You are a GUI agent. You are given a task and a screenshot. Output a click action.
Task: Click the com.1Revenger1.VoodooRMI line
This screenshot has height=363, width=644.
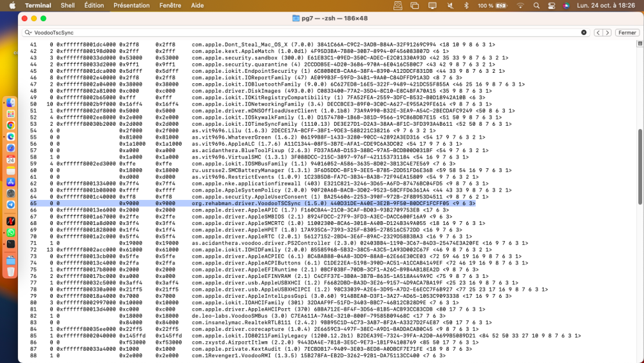point(238,356)
